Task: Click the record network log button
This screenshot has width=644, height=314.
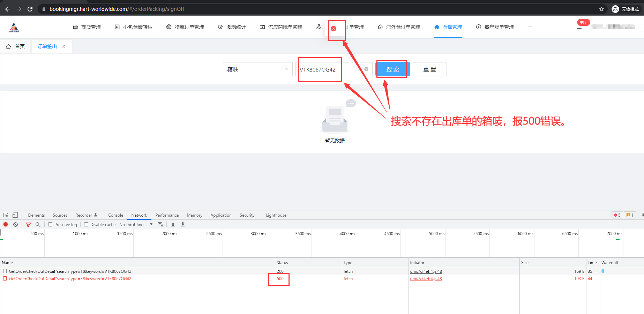Action: 6,224
